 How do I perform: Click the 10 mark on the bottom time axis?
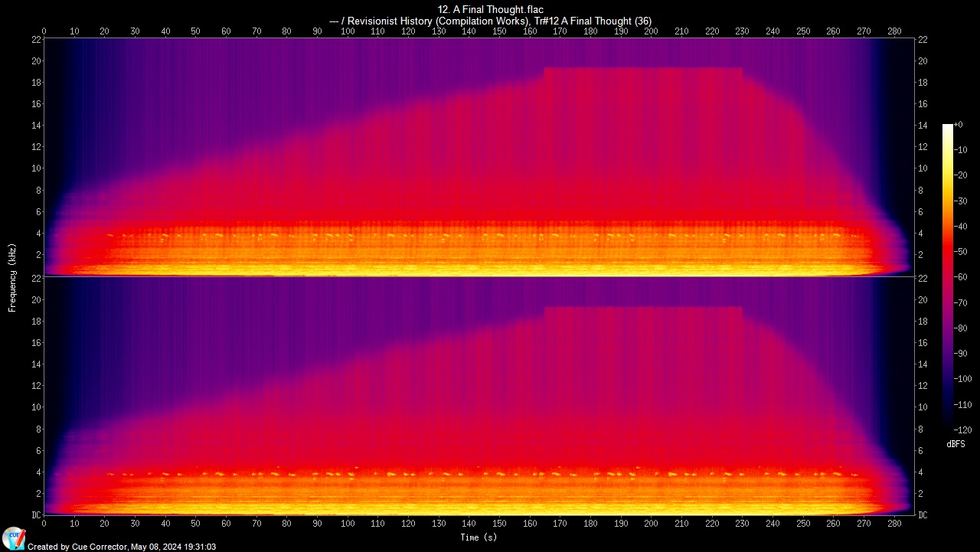click(x=74, y=524)
